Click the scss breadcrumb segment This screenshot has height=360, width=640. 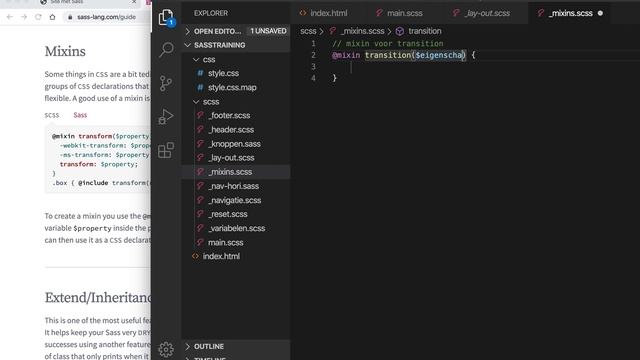(308, 31)
